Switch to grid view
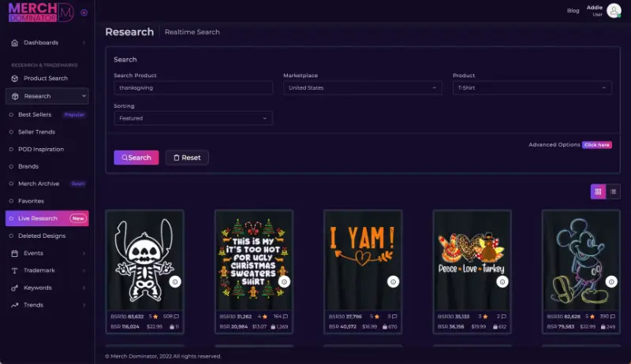Screen dimensions: 631x364 tap(598, 191)
